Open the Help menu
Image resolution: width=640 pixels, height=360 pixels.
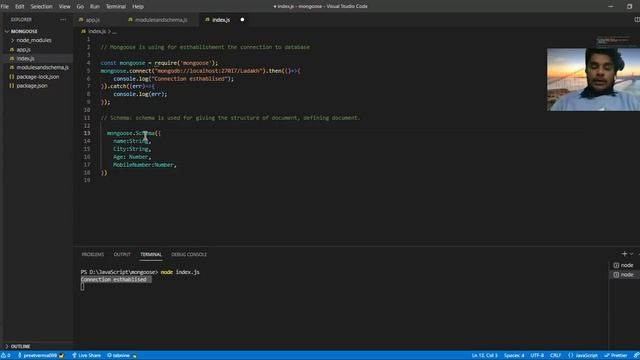[138, 7]
